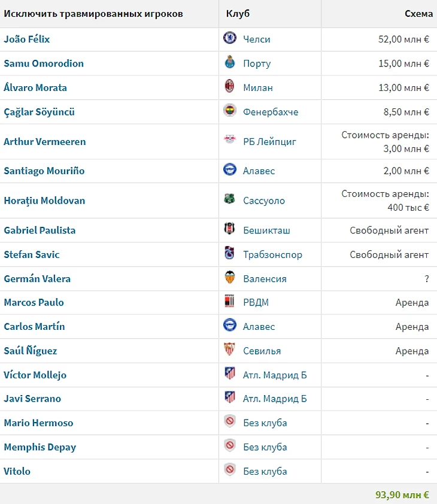The width and height of the screenshot is (437, 504).
Task: Open Samu Omorodion player page
Action: 44,63
